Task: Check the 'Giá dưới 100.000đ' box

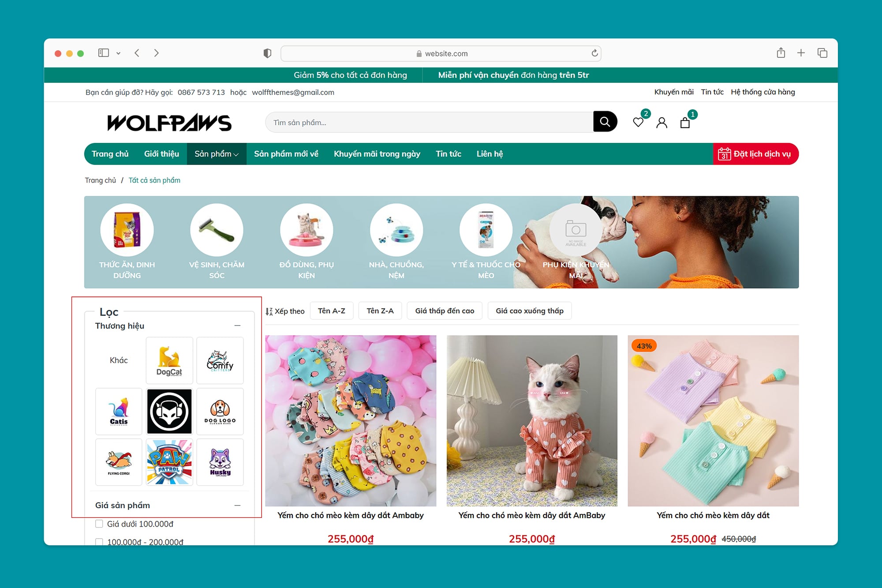Action: click(99, 524)
